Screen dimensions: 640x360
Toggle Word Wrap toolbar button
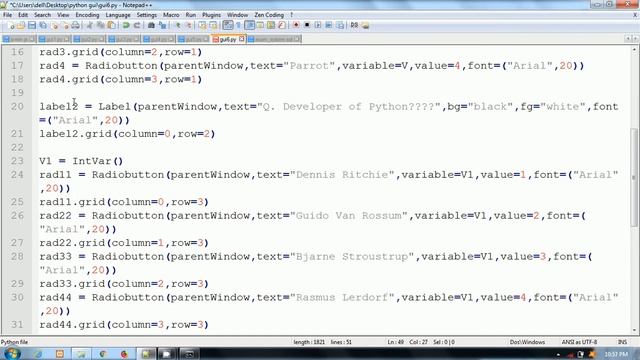point(228,25)
